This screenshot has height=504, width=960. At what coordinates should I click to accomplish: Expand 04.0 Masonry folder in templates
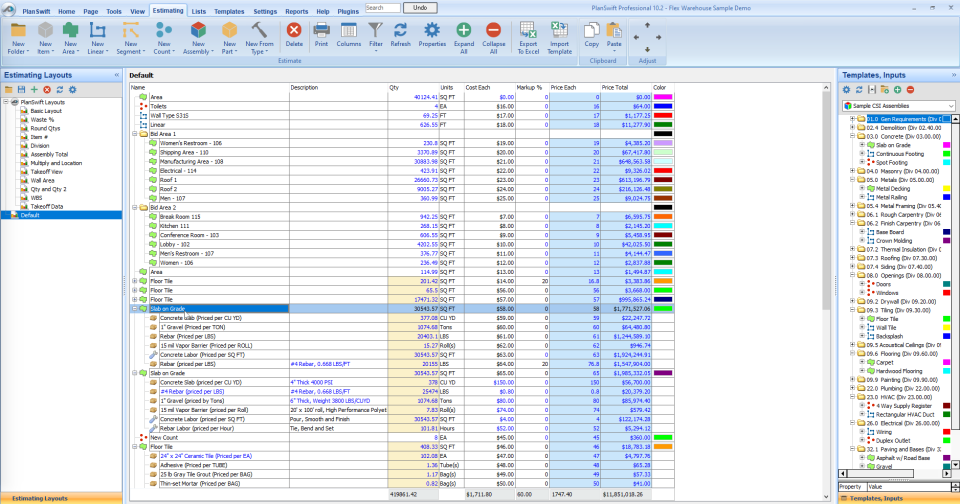pyautogui.click(x=852, y=171)
